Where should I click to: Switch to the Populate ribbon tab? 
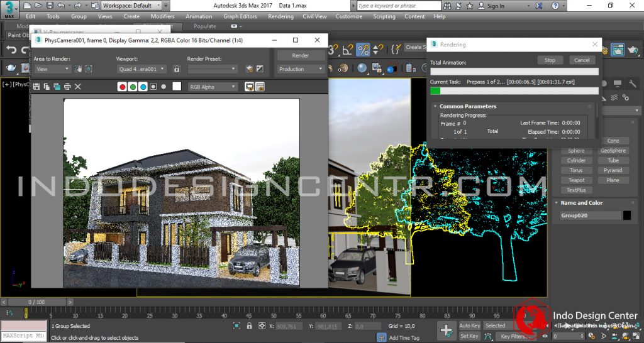click(204, 26)
